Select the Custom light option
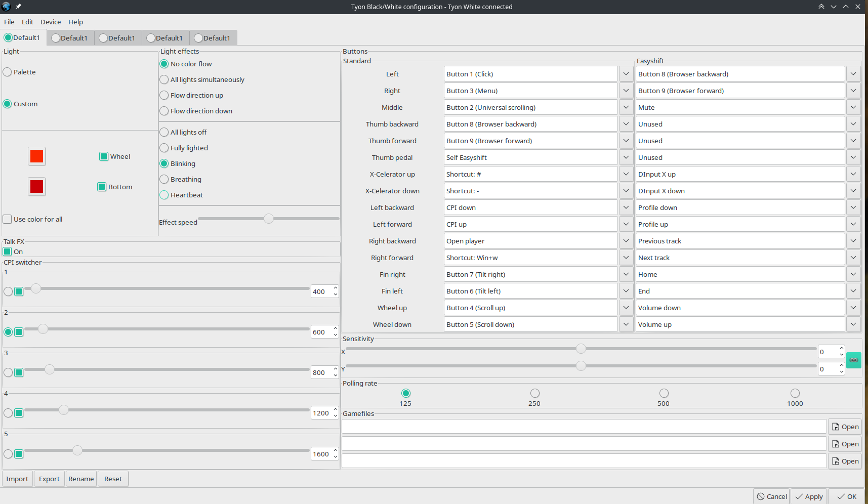The image size is (868, 504). pyautogui.click(x=21, y=104)
